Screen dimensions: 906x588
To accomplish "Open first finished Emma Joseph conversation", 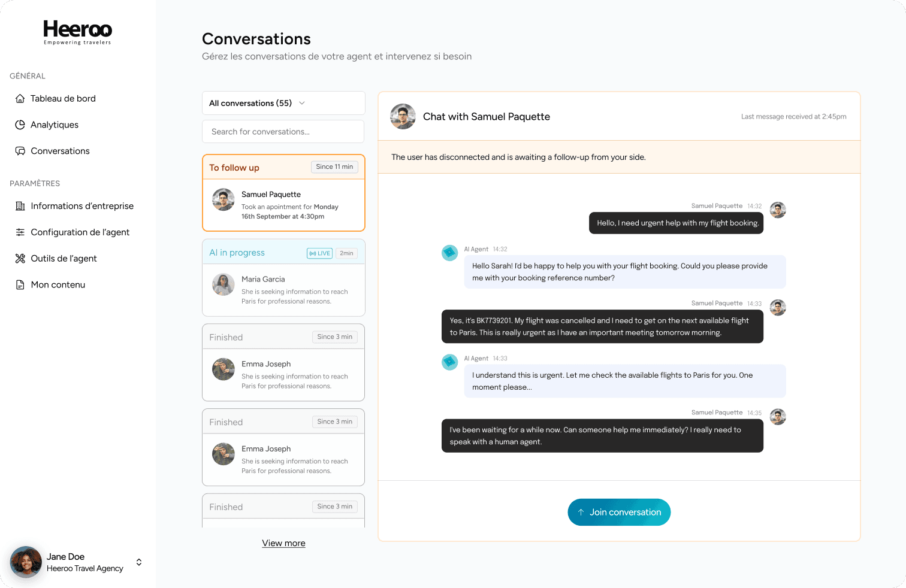I will coord(283,363).
